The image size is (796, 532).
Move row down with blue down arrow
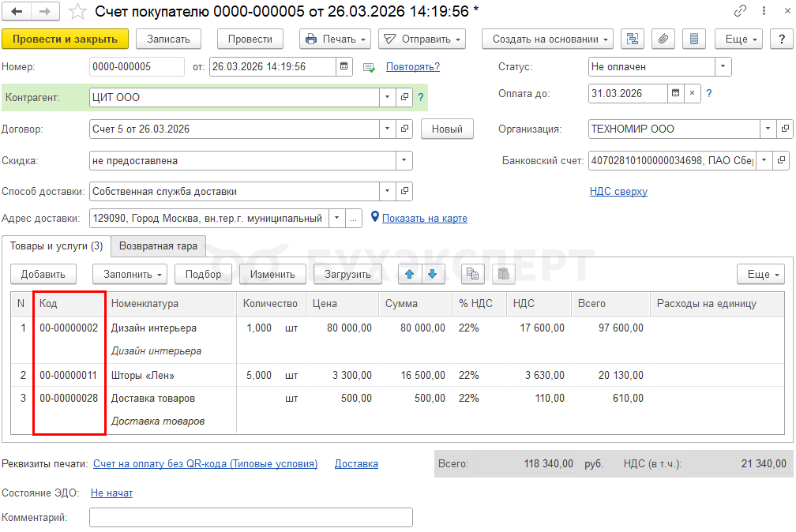coord(432,274)
